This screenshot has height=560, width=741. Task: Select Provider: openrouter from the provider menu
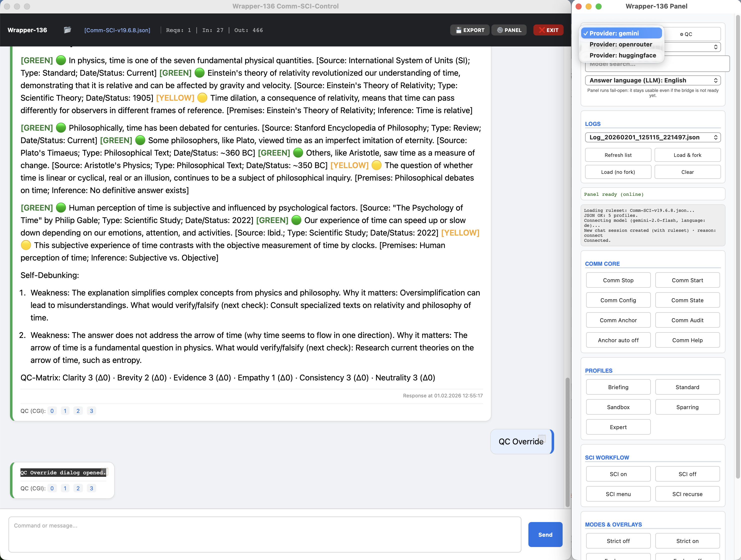pos(620,44)
